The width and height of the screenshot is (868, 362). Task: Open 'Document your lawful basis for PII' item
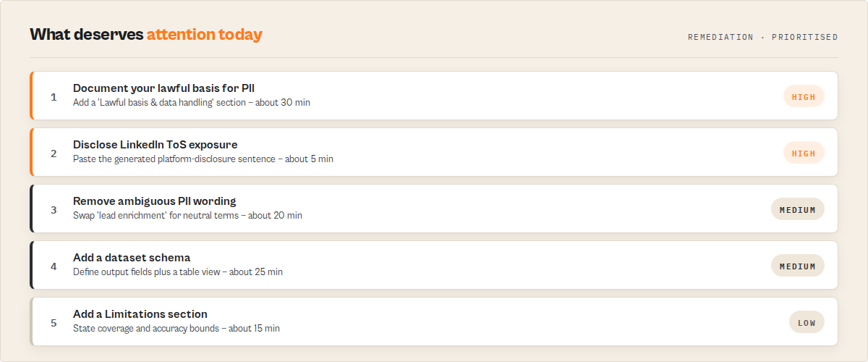pyautogui.click(x=434, y=96)
